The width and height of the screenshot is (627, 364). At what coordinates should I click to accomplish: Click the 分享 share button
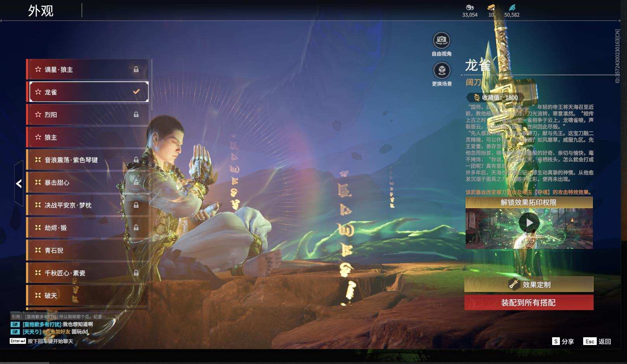point(563,341)
